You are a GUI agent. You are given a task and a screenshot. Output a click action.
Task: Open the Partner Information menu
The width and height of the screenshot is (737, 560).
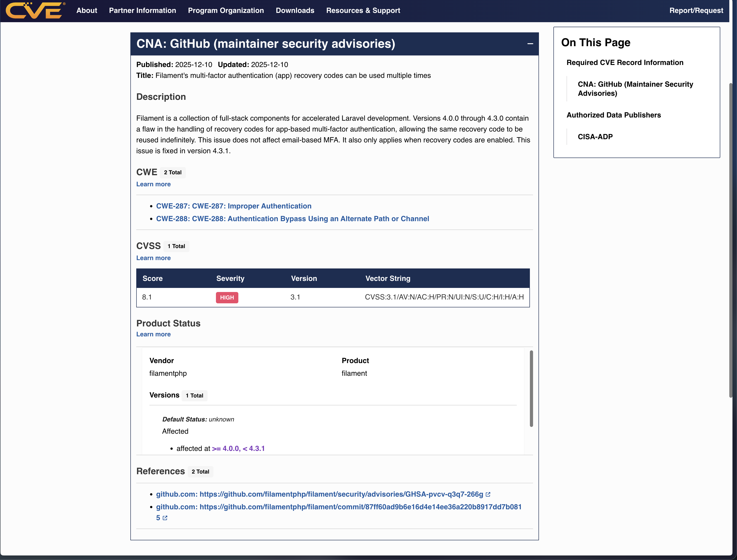(142, 10)
